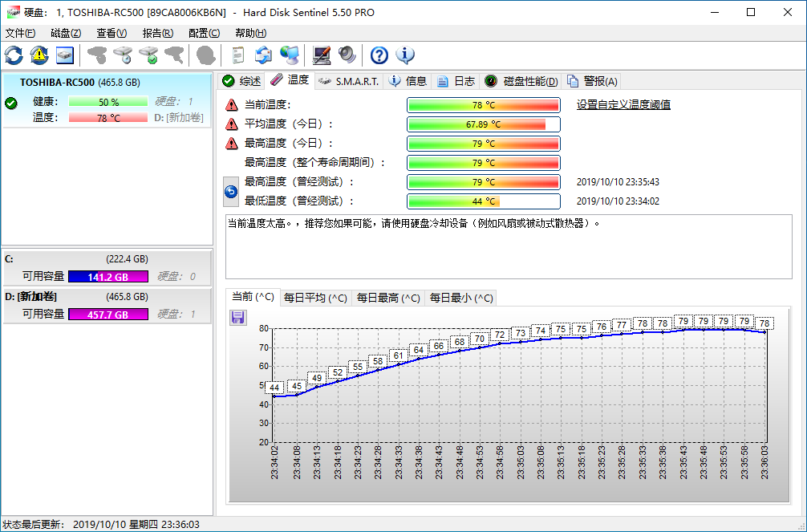Image resolution: width=807 pixels, height=532 pixels.
Task: Switch to the 磁盘性能(D) tab
Action: [x=521, y=81]
